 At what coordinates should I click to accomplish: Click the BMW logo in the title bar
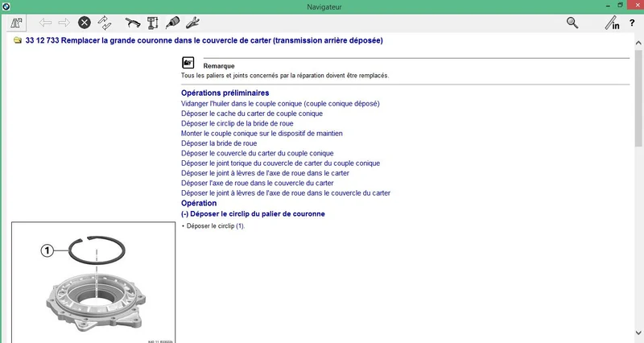point(6,6)
